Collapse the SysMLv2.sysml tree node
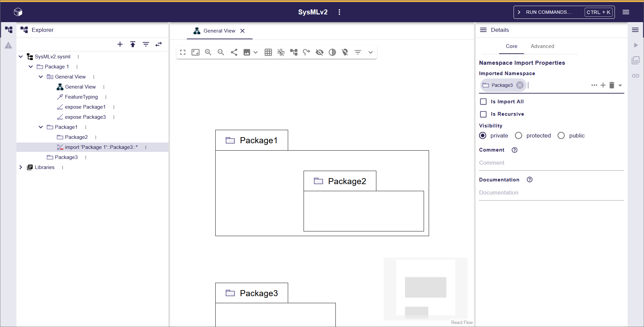Screen dimensions: 644x327 pyautogui.click(x=21, y=57)
